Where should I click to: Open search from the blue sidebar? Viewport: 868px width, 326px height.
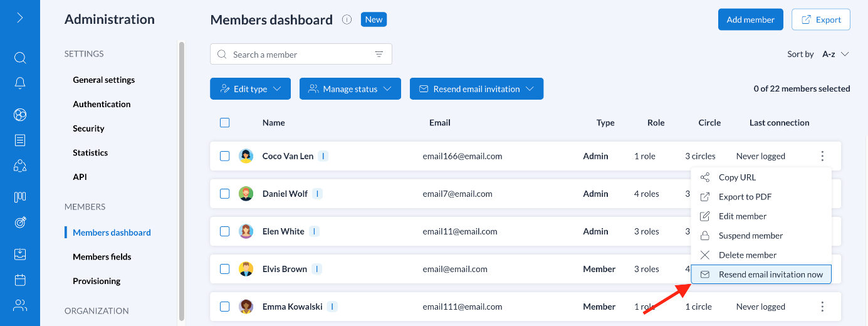20,58
